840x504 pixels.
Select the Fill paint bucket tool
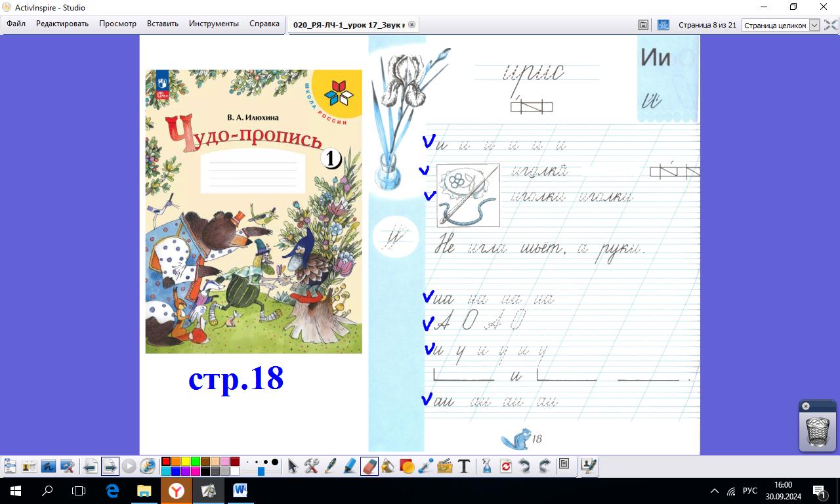[x=388, y=467]
